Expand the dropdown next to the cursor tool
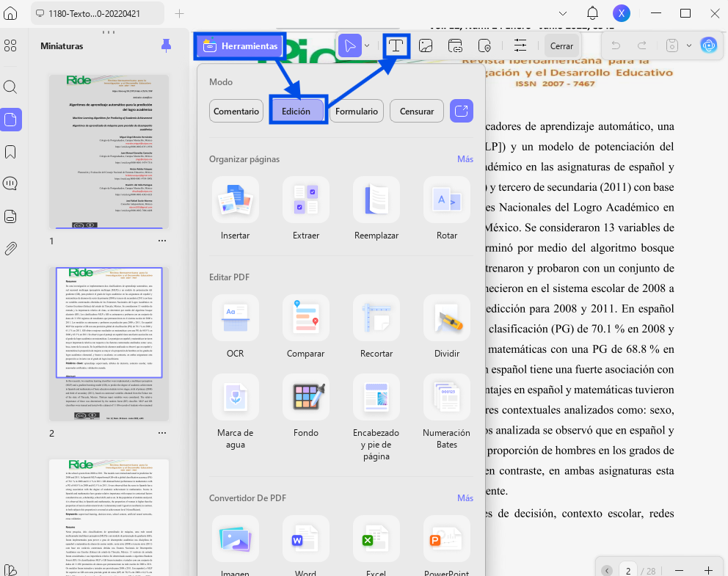The image size is (728, 576). point(367,45)
